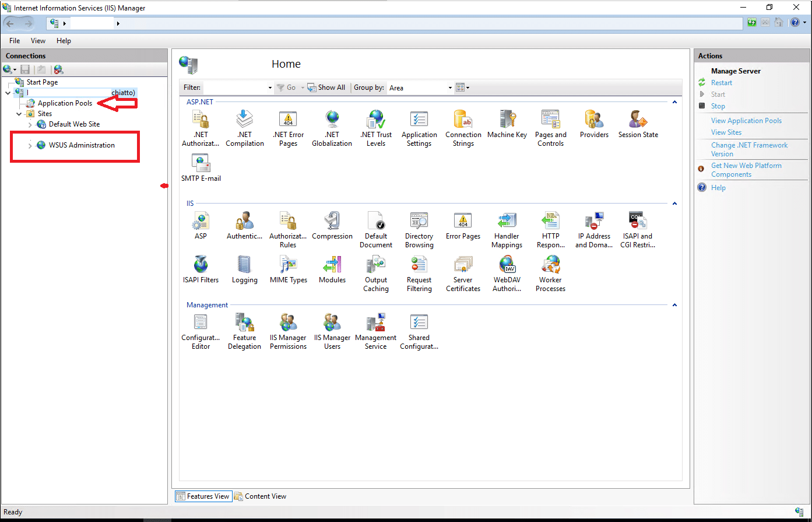The image size is (812, 522).
Task: Expand the Default Web Site node
Action: point(30,124)
